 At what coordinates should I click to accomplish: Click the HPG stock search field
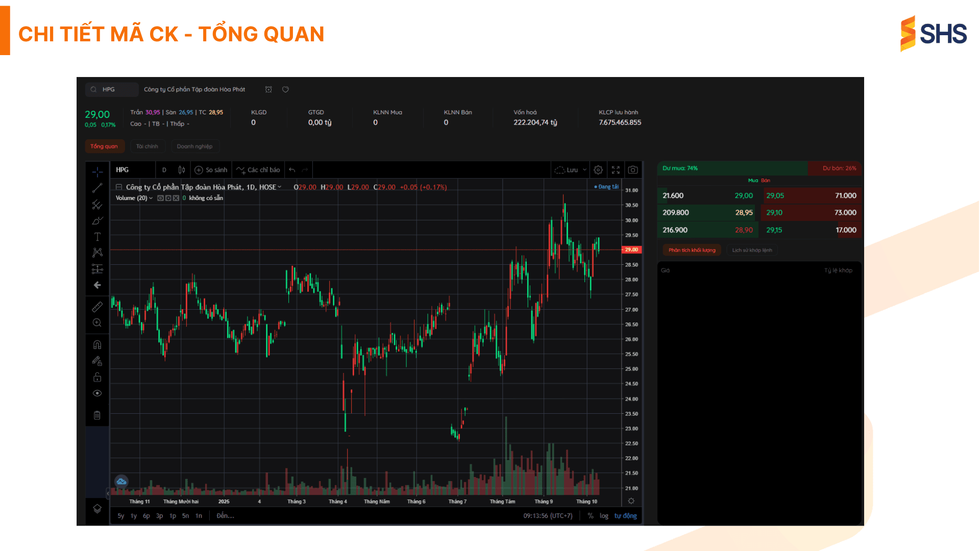(x=112, y=89)
